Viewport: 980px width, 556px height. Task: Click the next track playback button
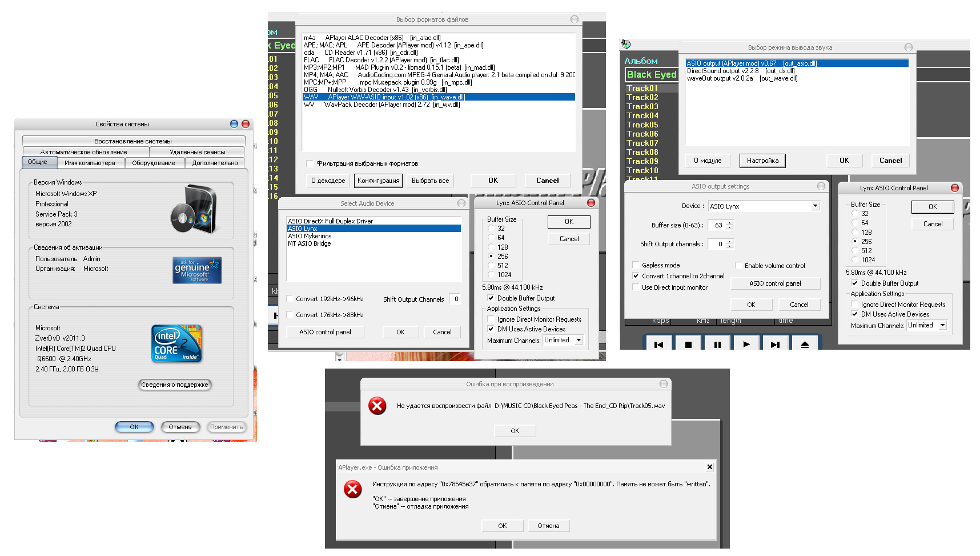coord(775,344)
